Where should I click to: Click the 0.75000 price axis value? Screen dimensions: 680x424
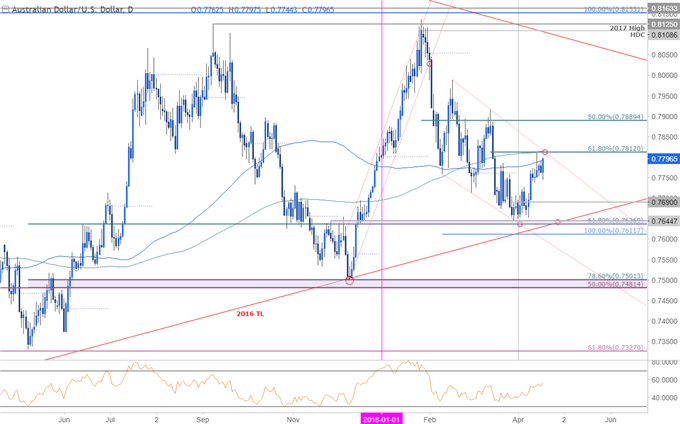664,280
